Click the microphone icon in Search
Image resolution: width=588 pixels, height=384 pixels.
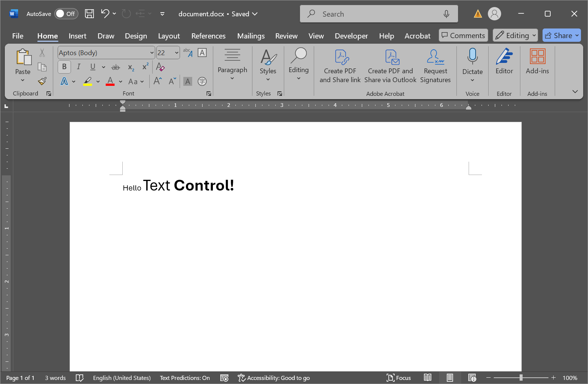pos(446,14)
